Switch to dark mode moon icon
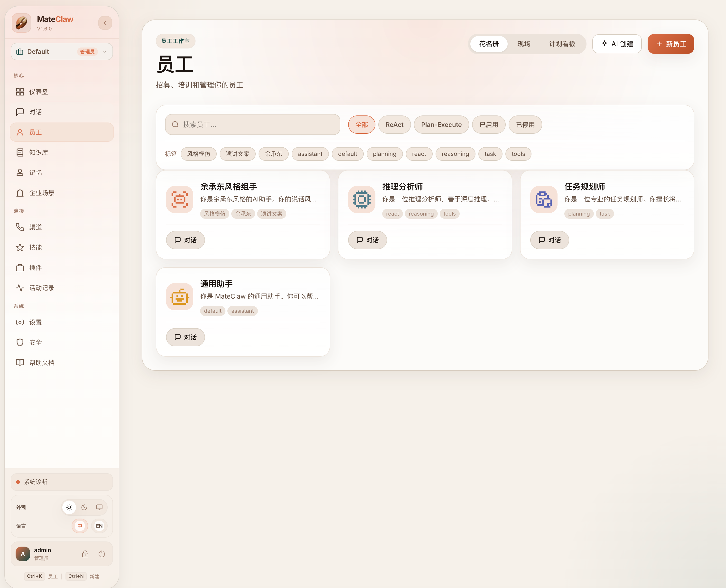 click(84, 507)
